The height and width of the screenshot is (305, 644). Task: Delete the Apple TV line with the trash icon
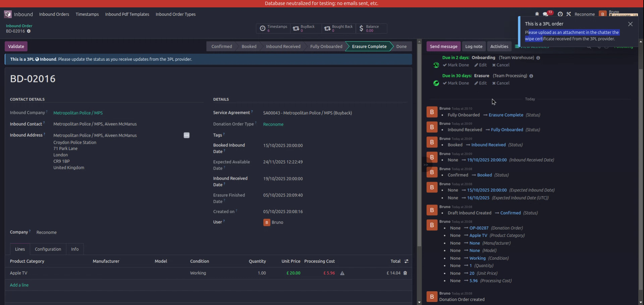(x=405, y=273)
